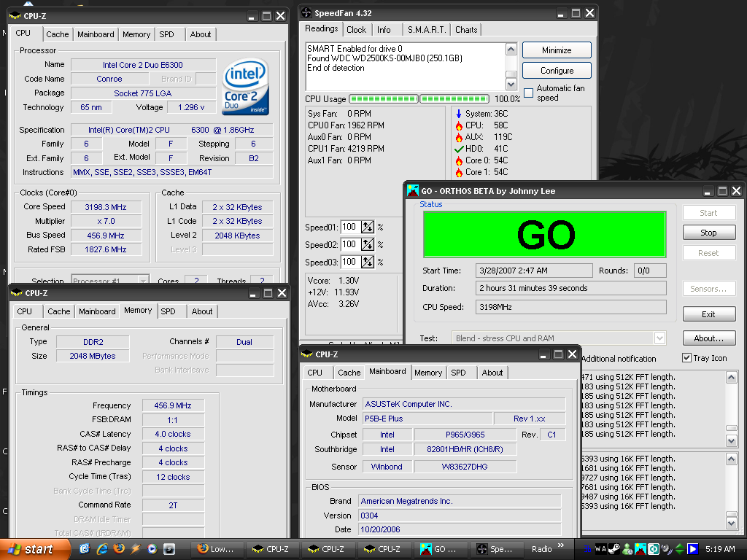Expand the taskbar Radio toolbar chevron
The height and width of the screenshot is (560, 747).
pyautogui.click(x=561, y=545)
